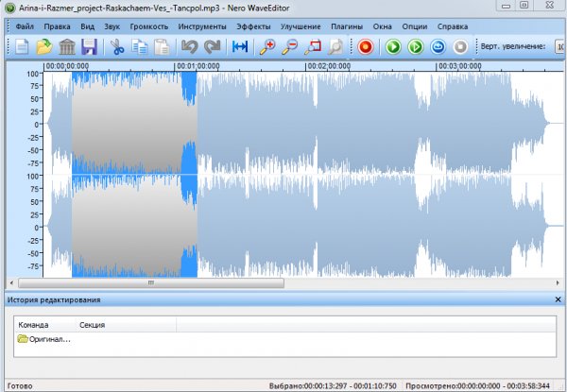Click the Просмотрено time range in status bar
This screenshot has height=392, width=567.
coord(477,385)
